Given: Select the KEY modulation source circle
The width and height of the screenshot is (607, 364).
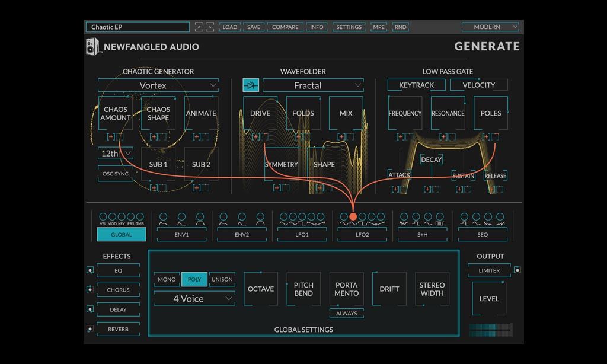Looking at the screenshot, I should (122, 216).
